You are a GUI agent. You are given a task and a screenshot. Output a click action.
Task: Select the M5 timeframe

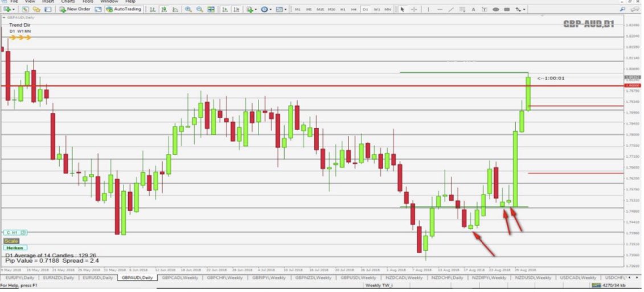[x=309, y=9]
